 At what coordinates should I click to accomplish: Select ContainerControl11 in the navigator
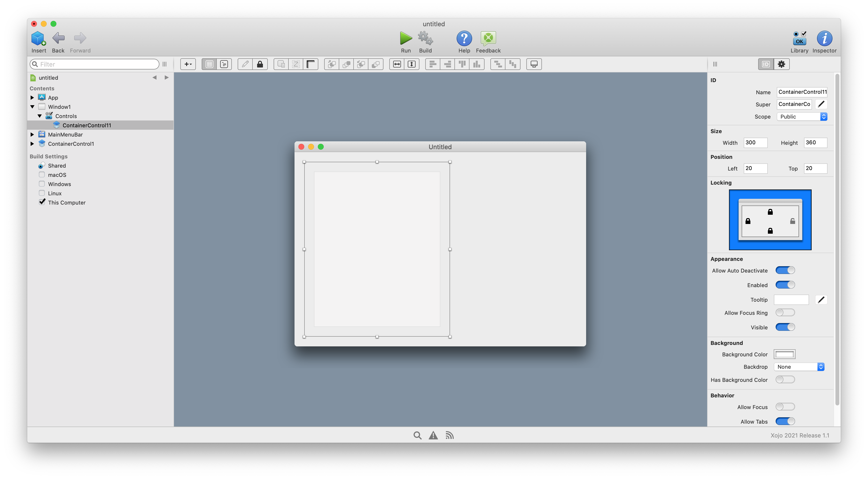[x=87, y=125]
